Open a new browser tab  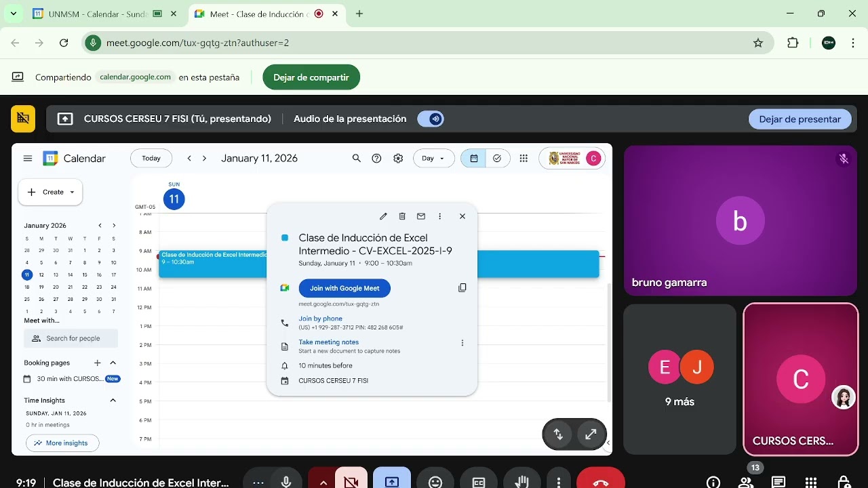[x=359, y=14]
